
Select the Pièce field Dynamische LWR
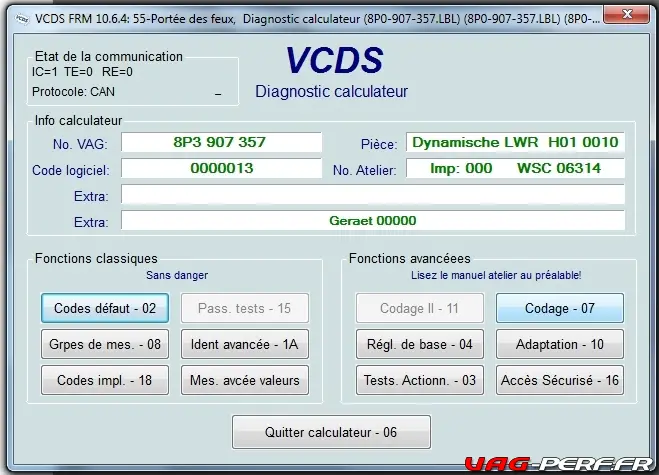[515, 142]
